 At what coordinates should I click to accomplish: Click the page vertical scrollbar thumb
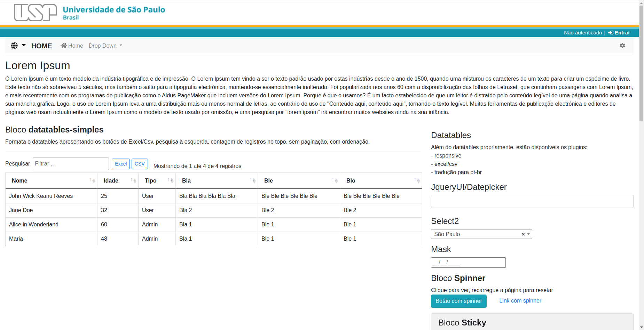(x=641, y=63)
